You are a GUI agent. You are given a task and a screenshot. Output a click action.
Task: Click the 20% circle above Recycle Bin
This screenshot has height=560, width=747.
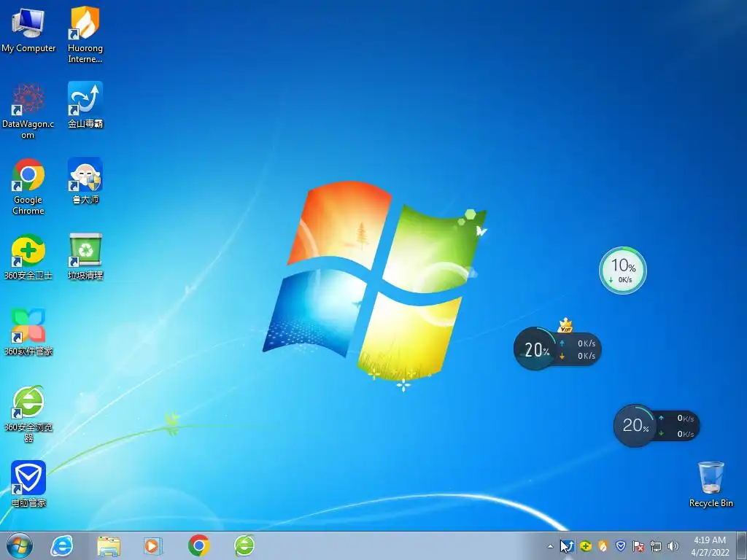tap(635, 425)
